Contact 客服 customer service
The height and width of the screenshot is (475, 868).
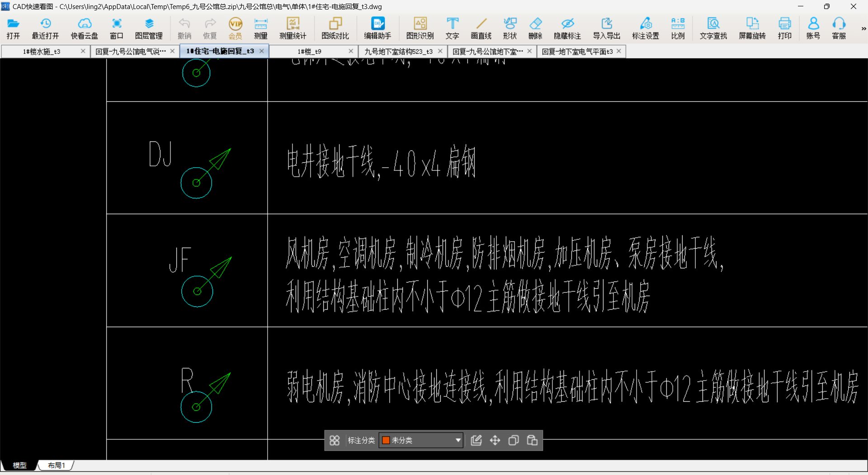click(x=839, y=28)
